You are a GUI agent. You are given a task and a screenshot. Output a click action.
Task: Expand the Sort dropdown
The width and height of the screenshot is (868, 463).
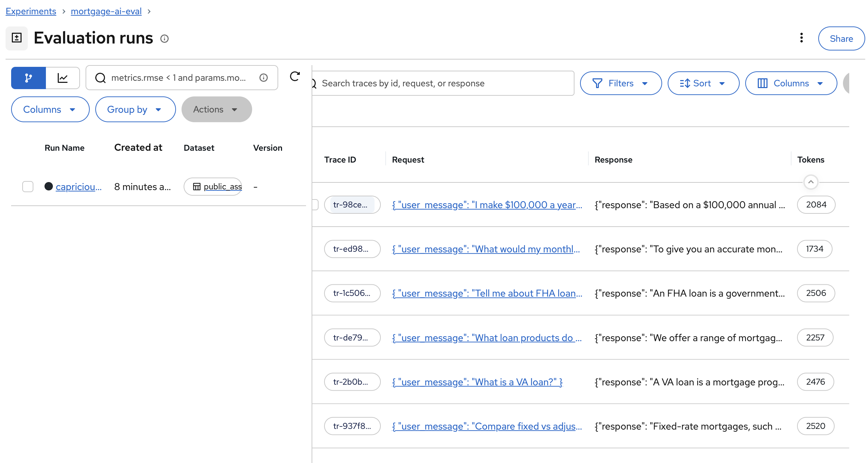703,84
